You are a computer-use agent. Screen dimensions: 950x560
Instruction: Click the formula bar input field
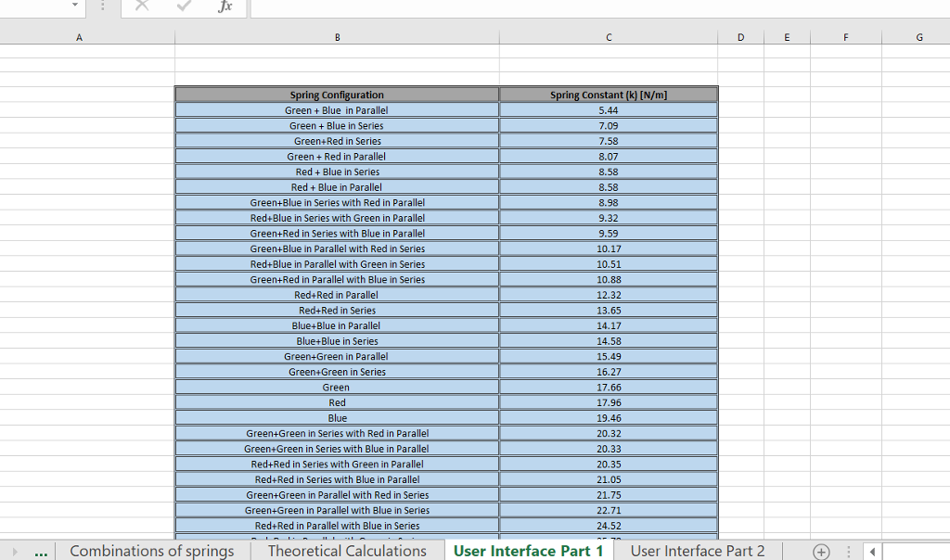[x=600, y=7]
